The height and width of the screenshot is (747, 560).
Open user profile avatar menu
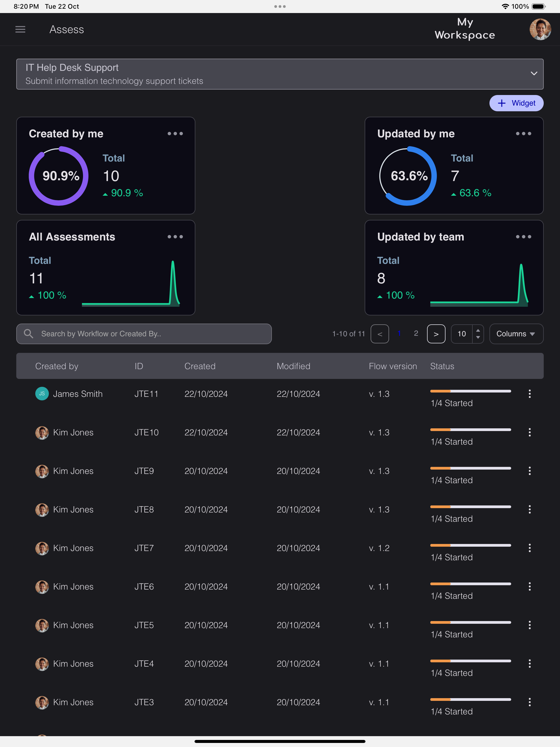[540, 29]
